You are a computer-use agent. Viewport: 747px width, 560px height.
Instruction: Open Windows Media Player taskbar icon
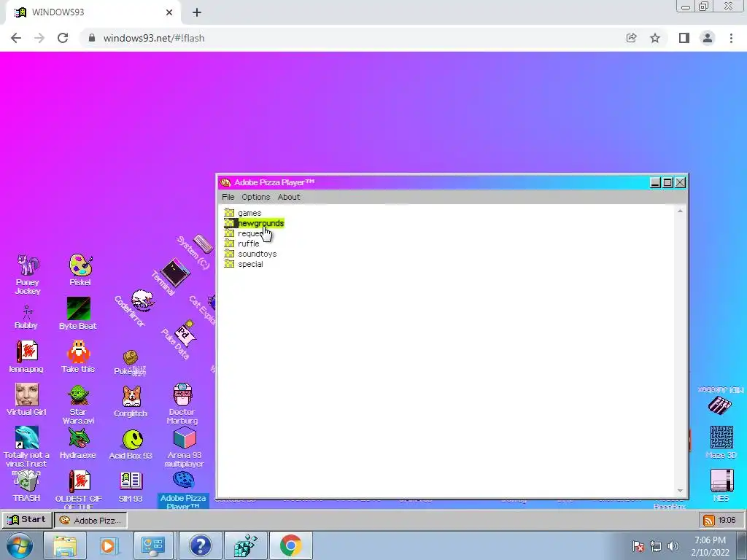(x=108, y=545)
